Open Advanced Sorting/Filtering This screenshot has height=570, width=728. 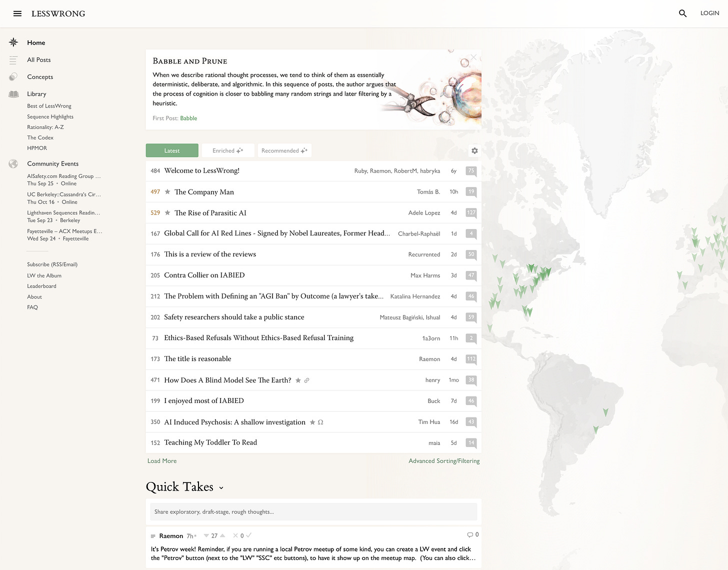click(444, 461)
